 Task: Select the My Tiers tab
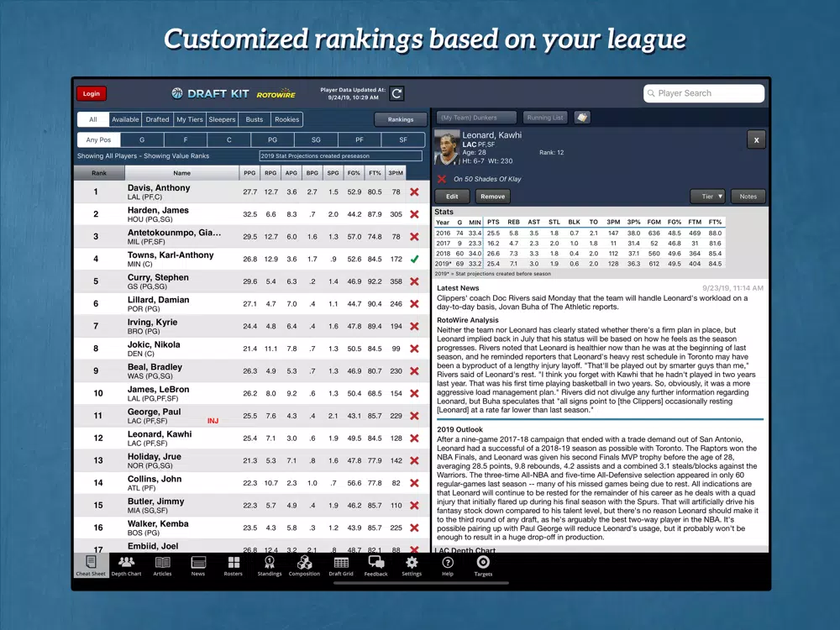[190, 119]
